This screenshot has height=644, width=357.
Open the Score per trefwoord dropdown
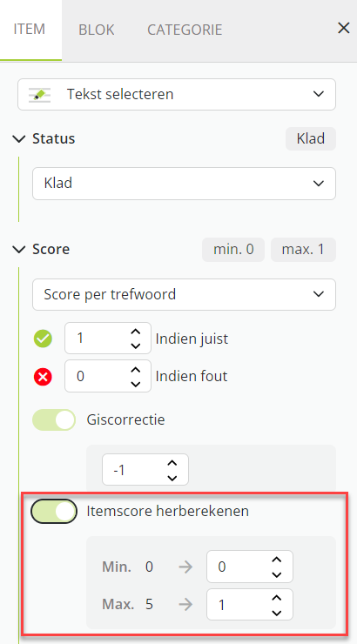pyautogui.click(x=184, y=294)
